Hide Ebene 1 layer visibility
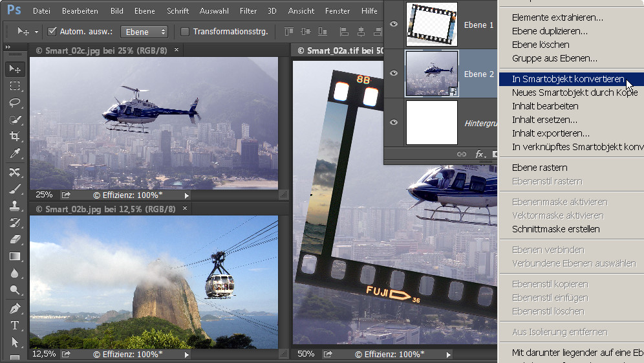 point(394,24)
